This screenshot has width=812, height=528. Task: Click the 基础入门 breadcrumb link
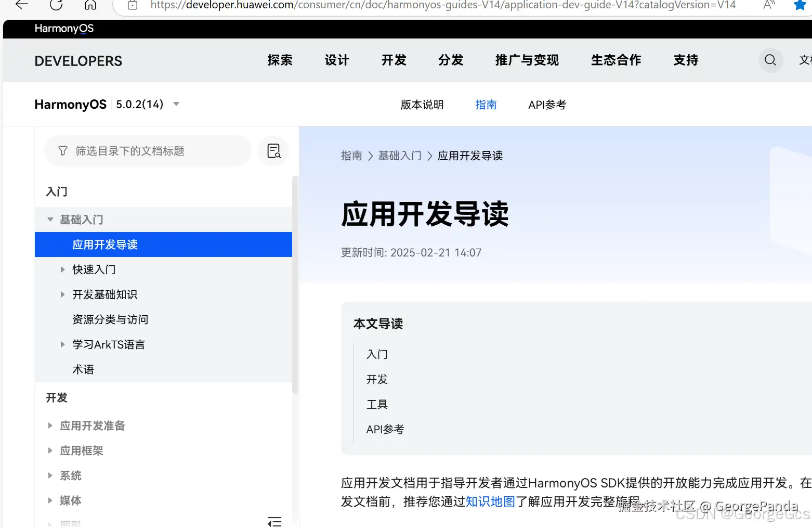(x=400, y=156)
